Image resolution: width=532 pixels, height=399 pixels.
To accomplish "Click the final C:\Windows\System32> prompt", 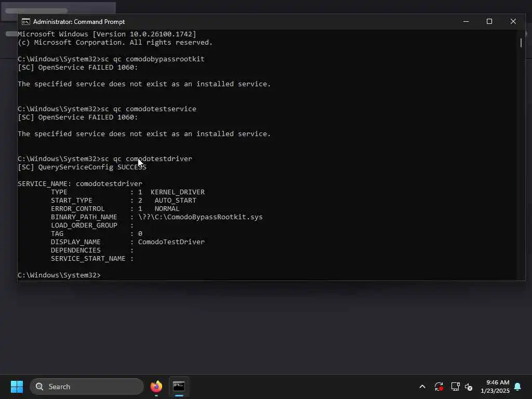I will 59,275.
